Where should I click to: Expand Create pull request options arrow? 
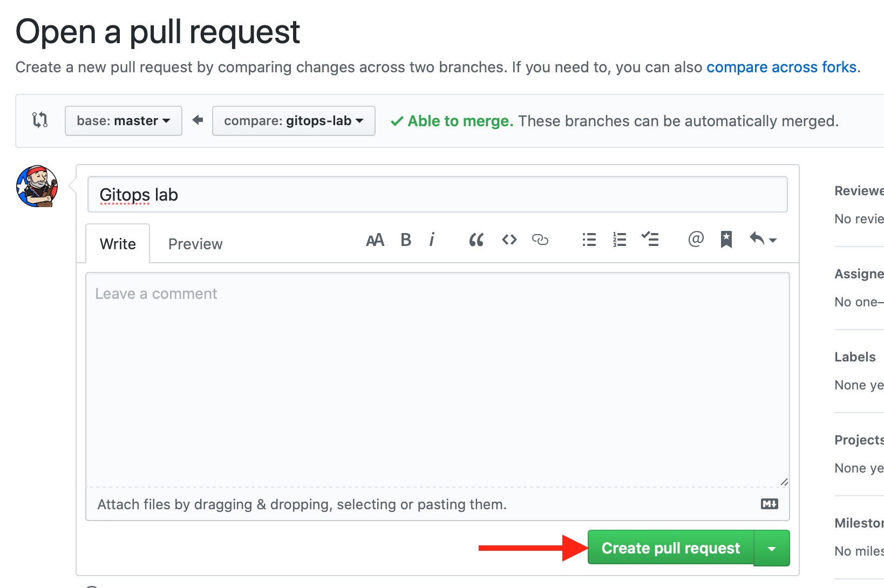(x=772, y=548)
